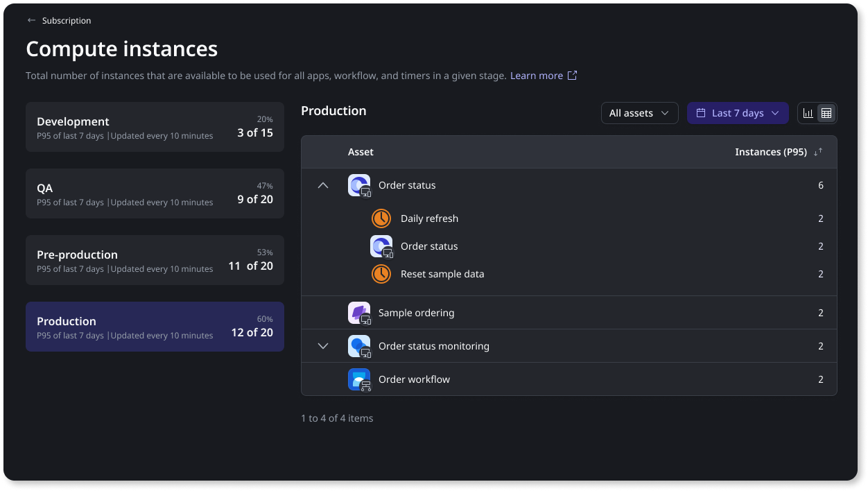The image size is (868, 491).
Task: Click the Sample ordering app icon
Action: (x=359, y=313)
